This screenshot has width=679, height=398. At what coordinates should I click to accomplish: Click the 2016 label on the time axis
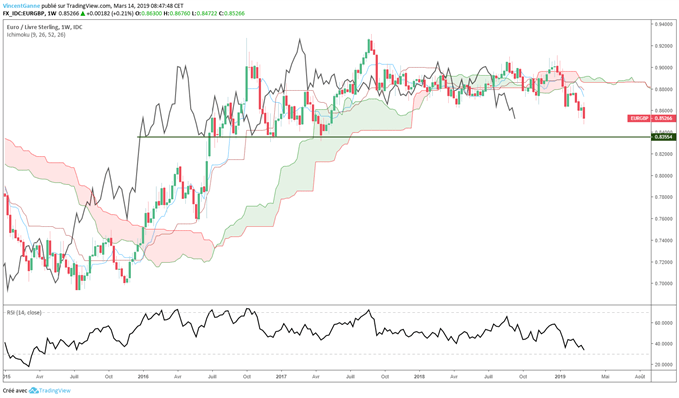143,377
